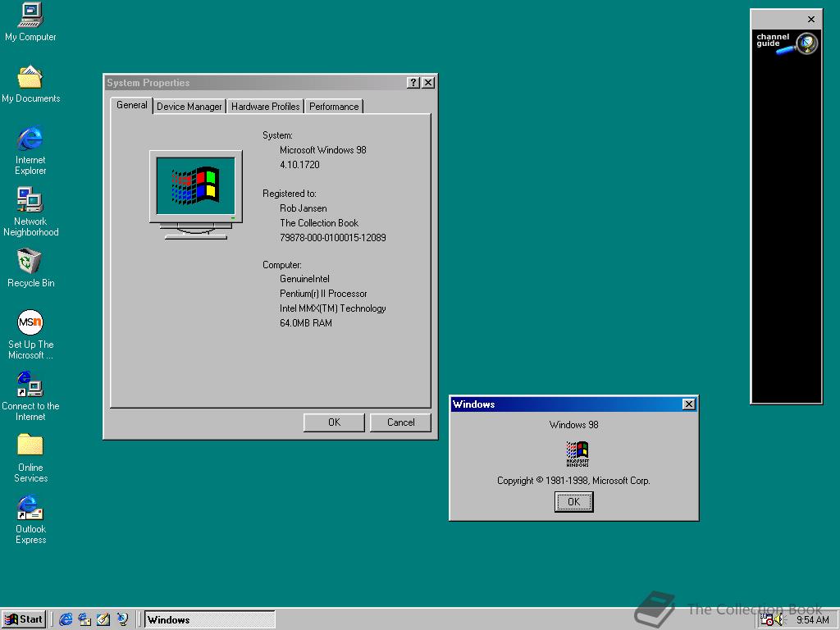Select the Network Neighborhood desktop icon
Screen dimensions: 840x630
[30, 212]
